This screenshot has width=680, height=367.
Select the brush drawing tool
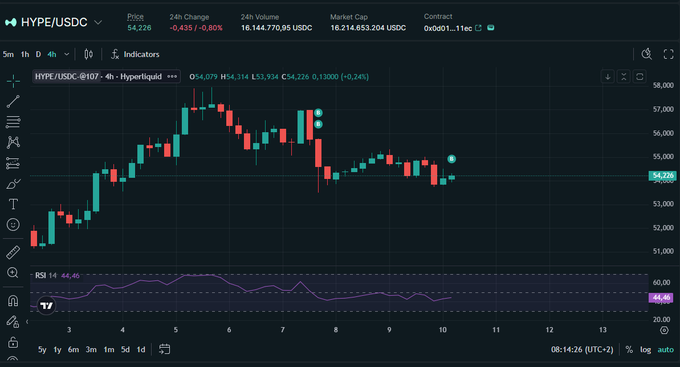pos(13,184)
